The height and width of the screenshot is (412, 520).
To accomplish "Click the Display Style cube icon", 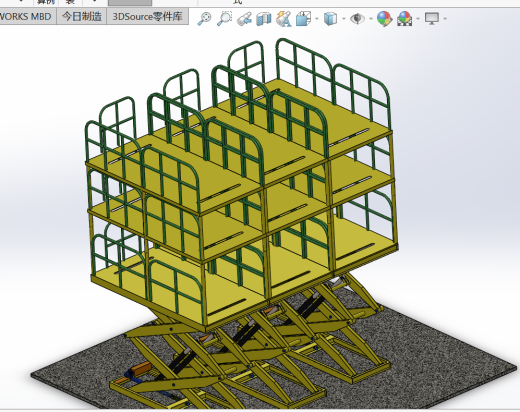I will click(330, 19).
